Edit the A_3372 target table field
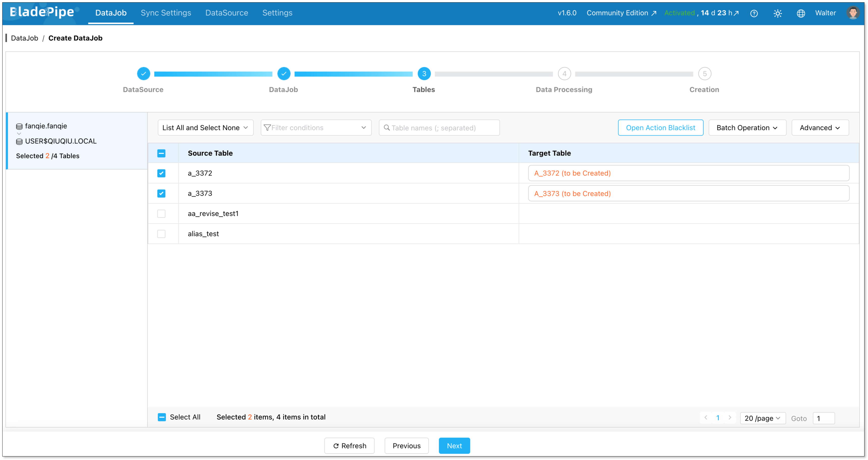This screenshot has height=460, width=868. pos(688,173)
